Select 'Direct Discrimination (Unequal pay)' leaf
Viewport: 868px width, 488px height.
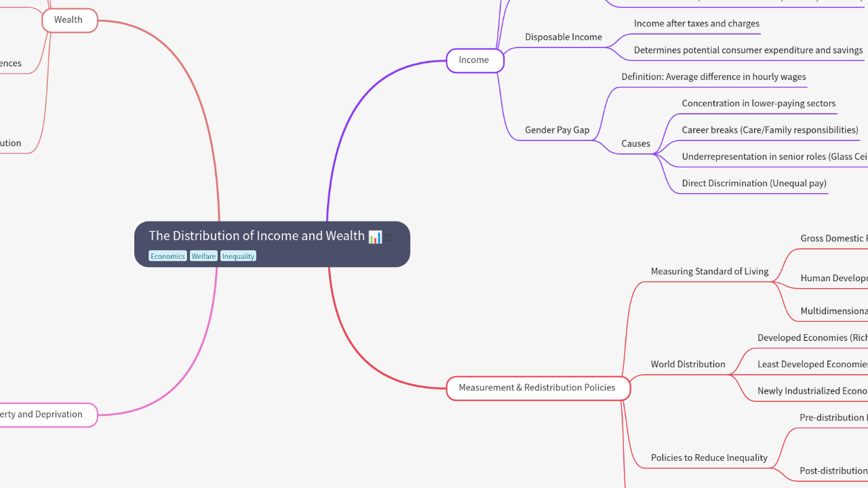[x=753, y=184]
